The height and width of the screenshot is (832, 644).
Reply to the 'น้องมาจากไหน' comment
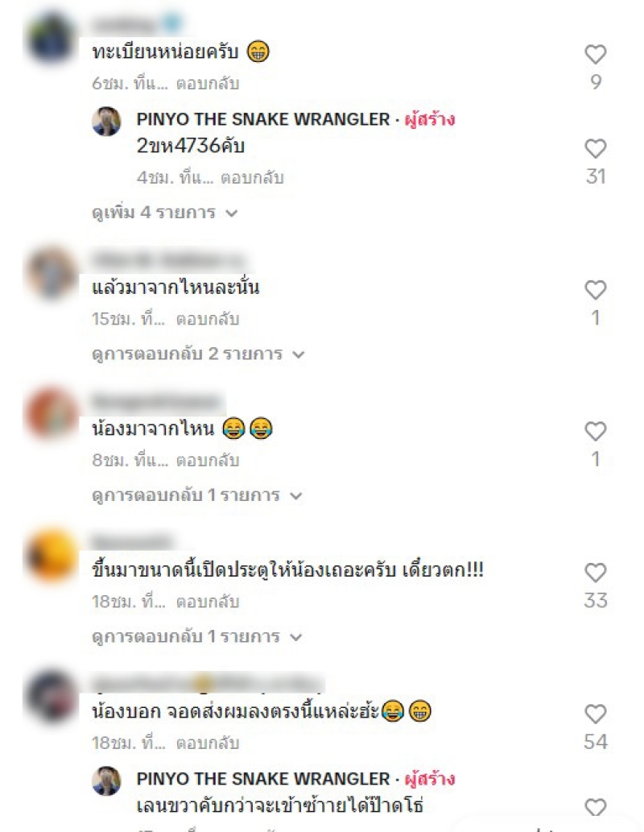coord(208,461)
